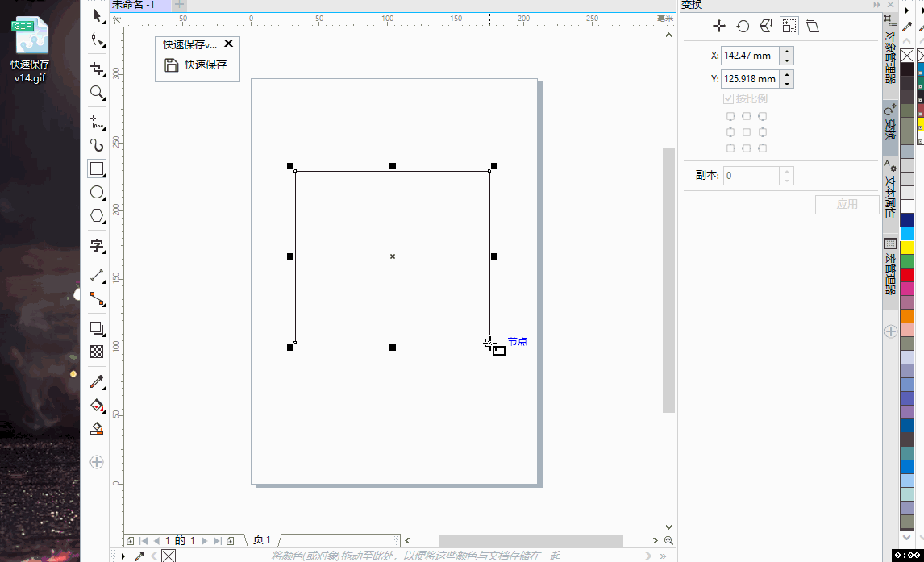Open the document palette flyout arrow
Image resolution: width=924 pixels, height=562 pixels.
123,556
